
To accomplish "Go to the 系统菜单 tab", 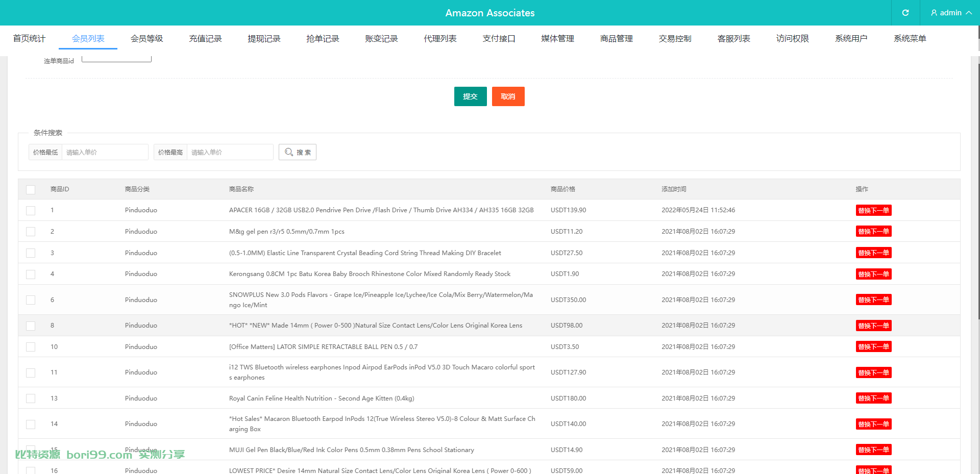I will [x=910, y=38].
